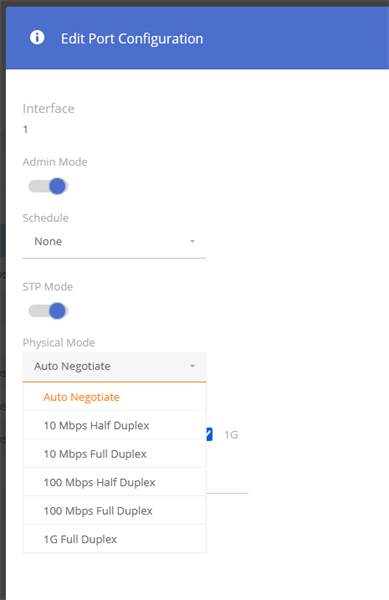Viewport: 389px width, 600px height.
Task: Disable the STP Mode switch
Action: tap(48, 311)
